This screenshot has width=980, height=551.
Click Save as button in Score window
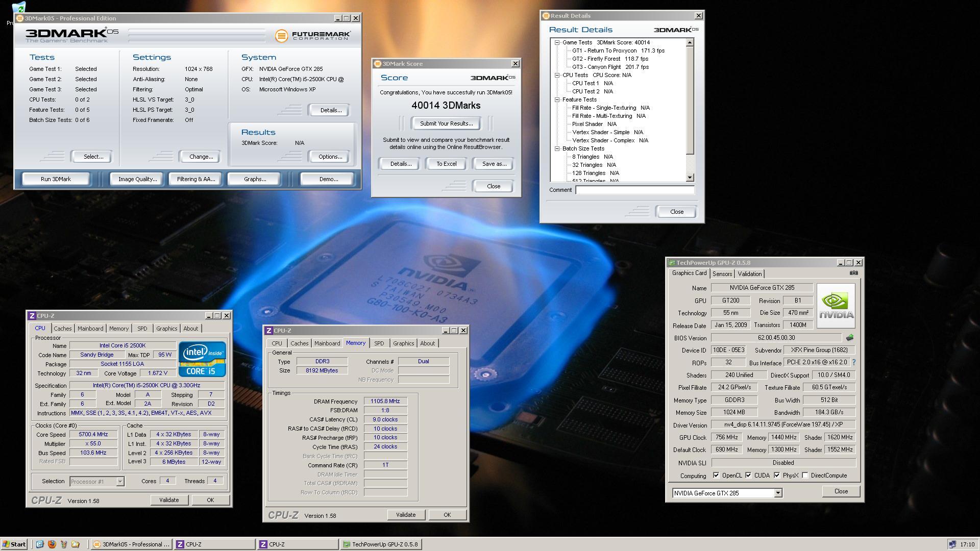(494, 164)
